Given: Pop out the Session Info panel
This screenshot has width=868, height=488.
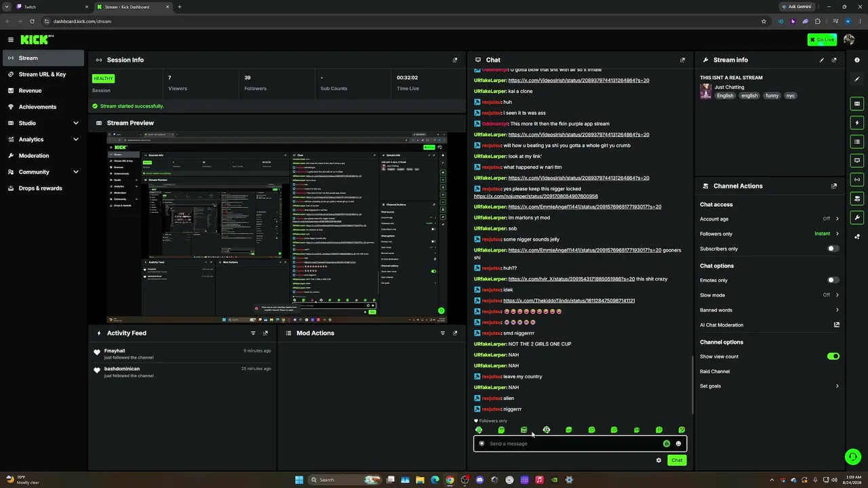Looking at the screenshot, I should click(455, 60).
